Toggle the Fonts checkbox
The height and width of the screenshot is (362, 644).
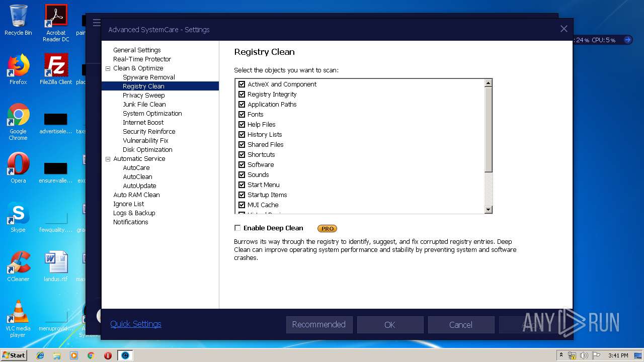pyautogui.click(x=242, y=114)
